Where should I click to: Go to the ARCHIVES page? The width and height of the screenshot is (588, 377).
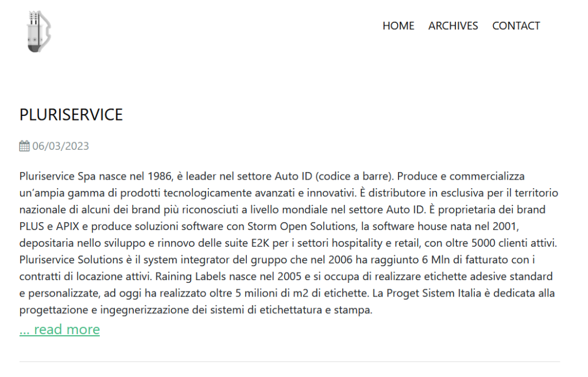[x=453, y=26]
